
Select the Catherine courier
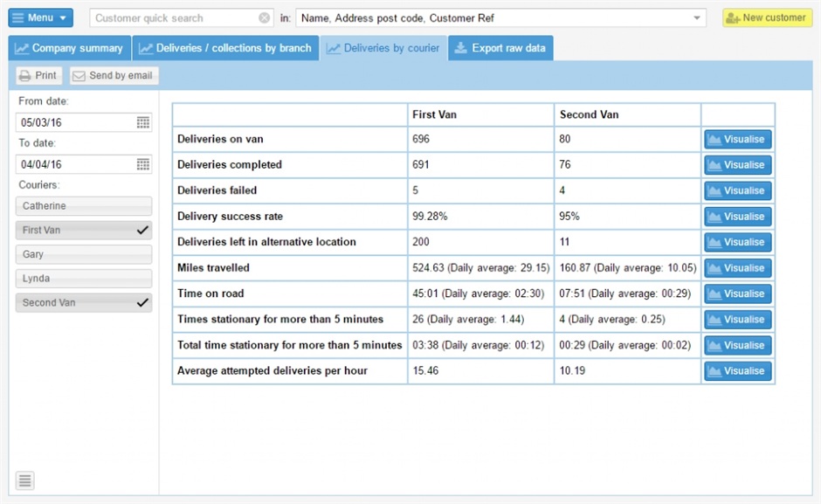tap(84, 206)
